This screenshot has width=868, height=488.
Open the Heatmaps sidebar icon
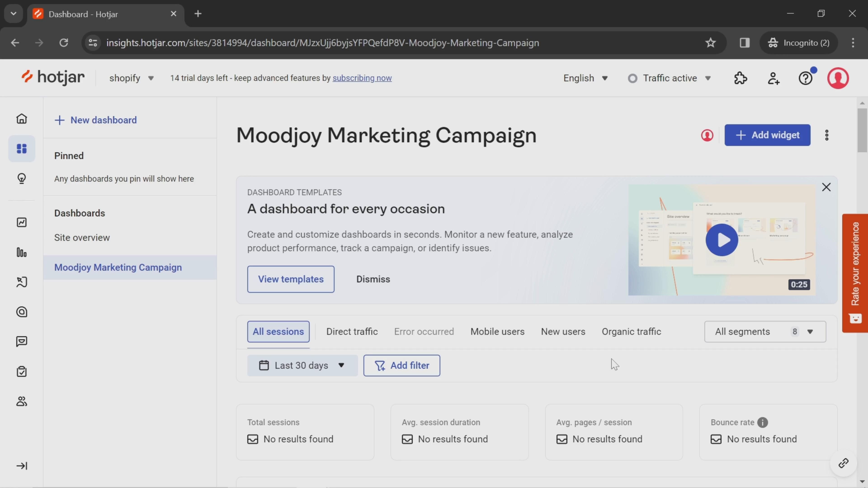point(21,312)
